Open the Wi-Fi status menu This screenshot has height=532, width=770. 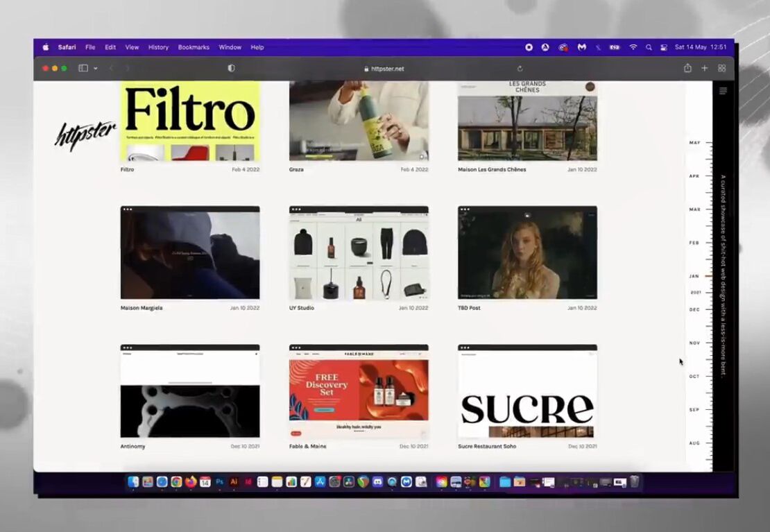[633, 47]
